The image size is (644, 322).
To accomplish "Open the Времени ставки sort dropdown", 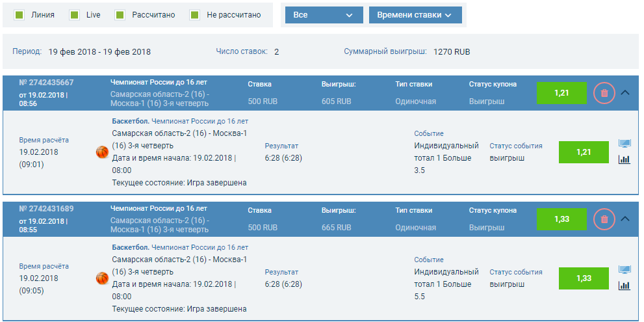I will coord(415,15).
